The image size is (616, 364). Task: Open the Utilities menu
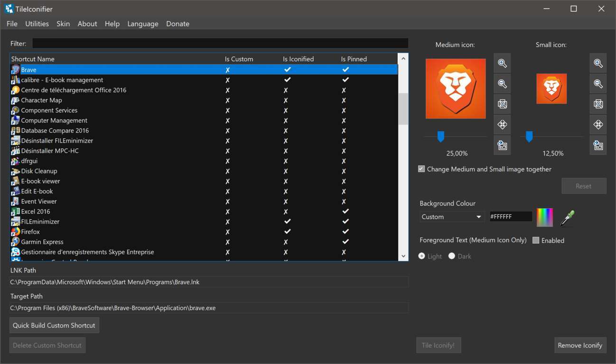37,24
